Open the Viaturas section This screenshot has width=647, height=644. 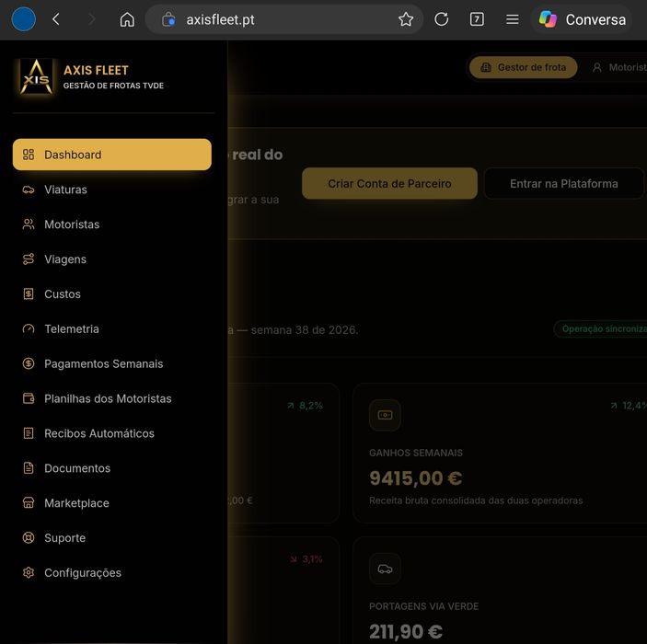click(x=112, y=190)
